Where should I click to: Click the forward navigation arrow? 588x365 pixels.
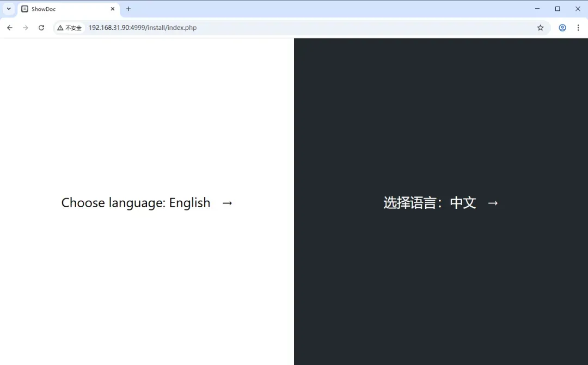[x=25, y=28]
